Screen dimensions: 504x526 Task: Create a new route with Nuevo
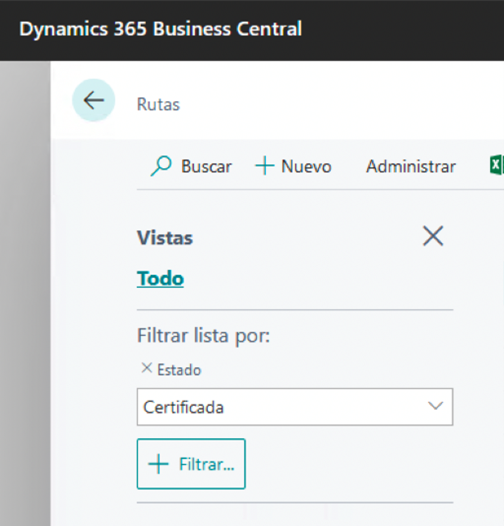click(x=293, y=166)
